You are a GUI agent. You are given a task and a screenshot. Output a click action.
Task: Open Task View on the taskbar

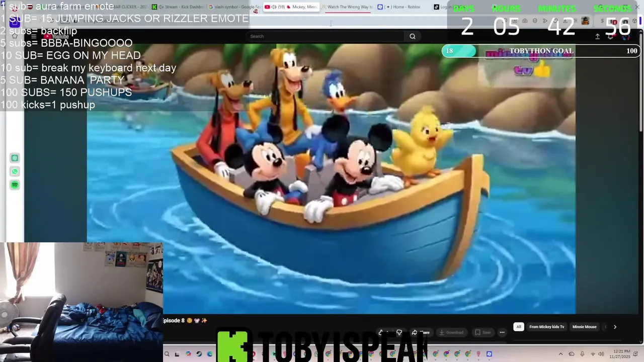click(x=177, y=354)
